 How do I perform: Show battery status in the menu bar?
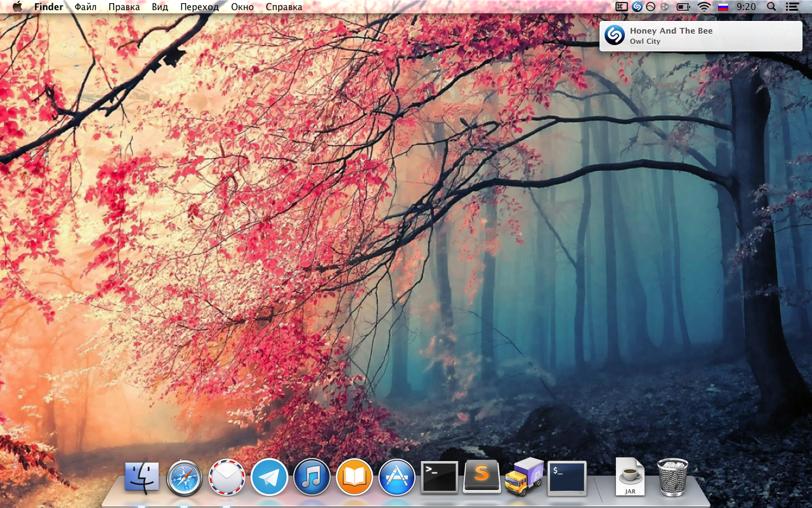683,7
